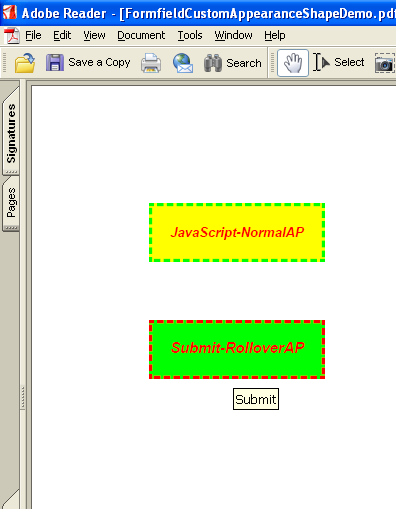
Task: Choose the Select text tool
Action: pos(339,62)
